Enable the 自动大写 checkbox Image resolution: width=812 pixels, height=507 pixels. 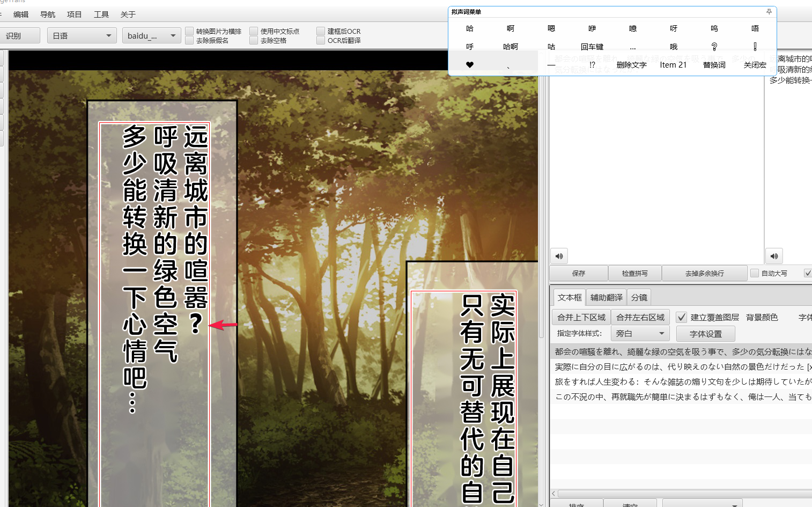pos(755,273)
